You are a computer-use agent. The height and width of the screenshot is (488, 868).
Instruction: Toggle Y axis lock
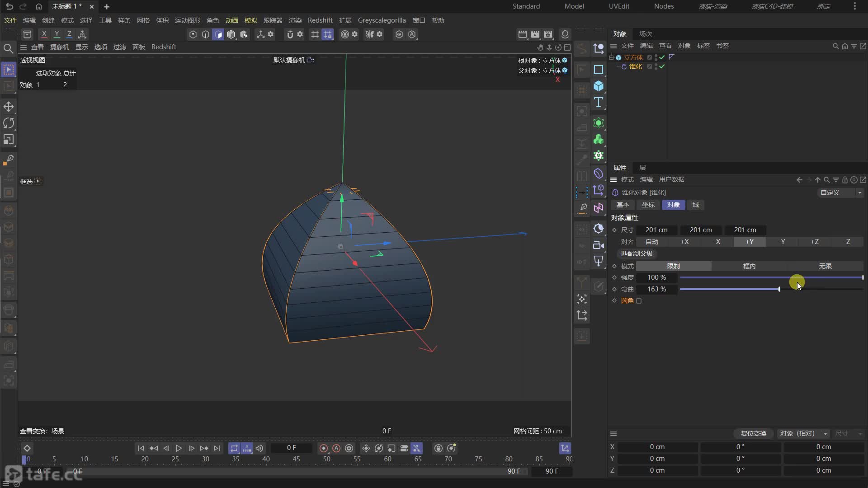[x=57, y=34]
